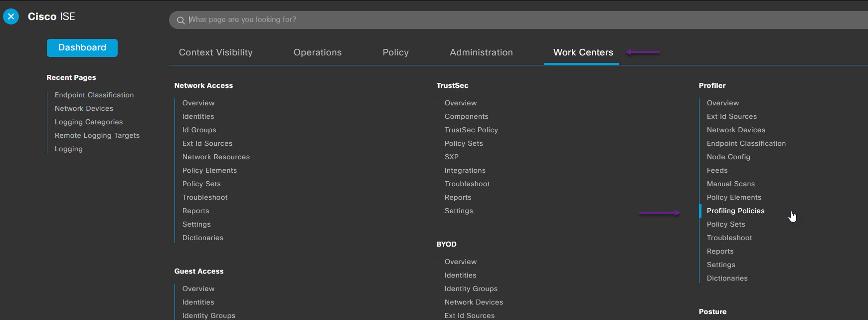Open Policy Sets under Network Access
Screen dimensions: 868x320
point(201,184)
